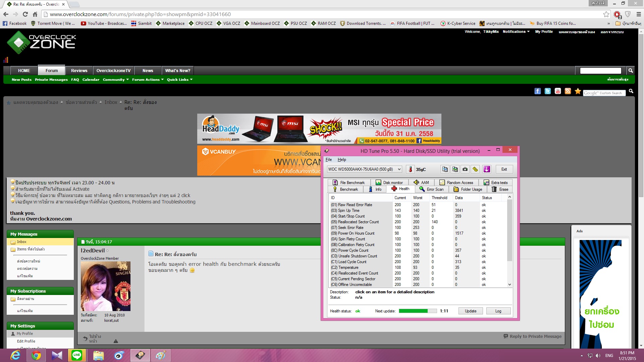
Task: Open the Disk monitor tab
Action: pos(389,183)
